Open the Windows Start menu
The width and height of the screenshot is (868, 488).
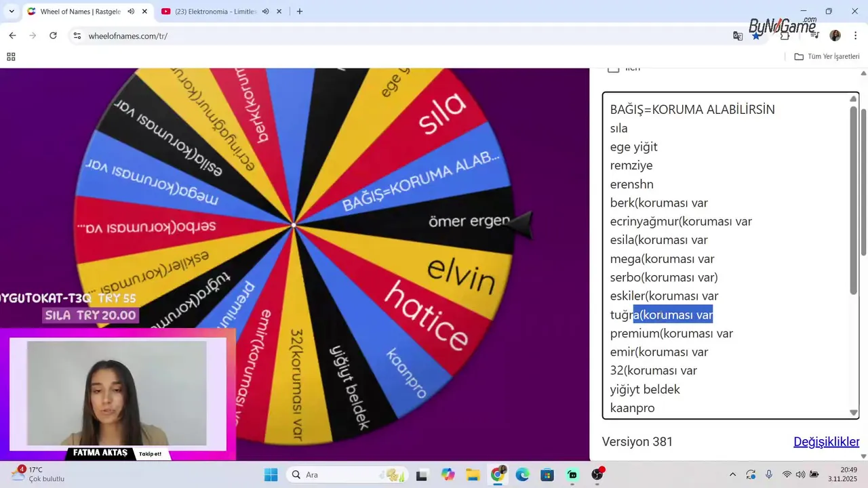(x=271, y=475)
